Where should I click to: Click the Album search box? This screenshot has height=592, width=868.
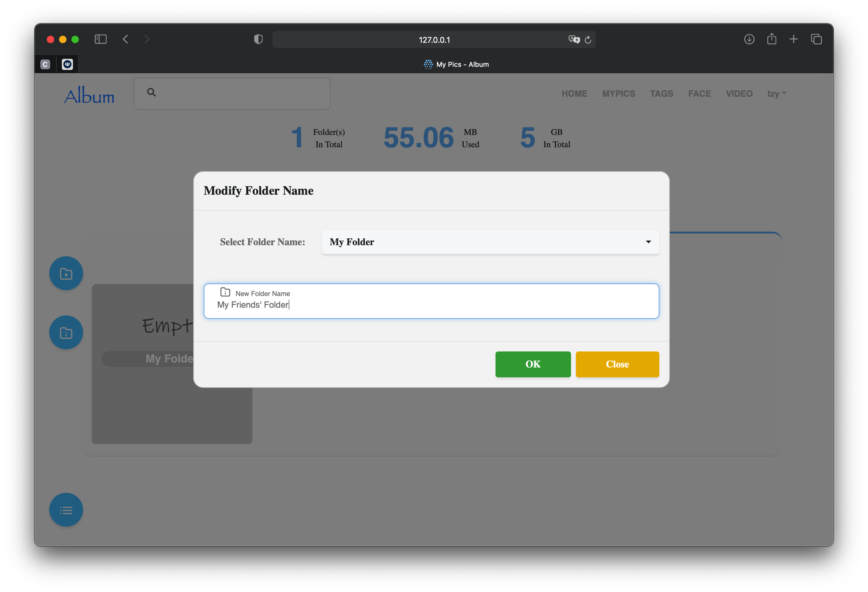232,93
